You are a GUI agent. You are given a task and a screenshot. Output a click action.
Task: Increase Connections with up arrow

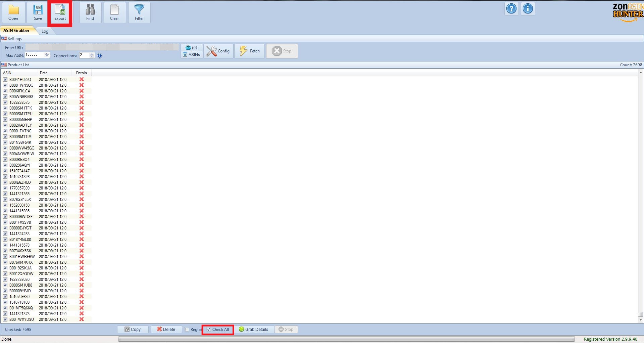(92, 54)
